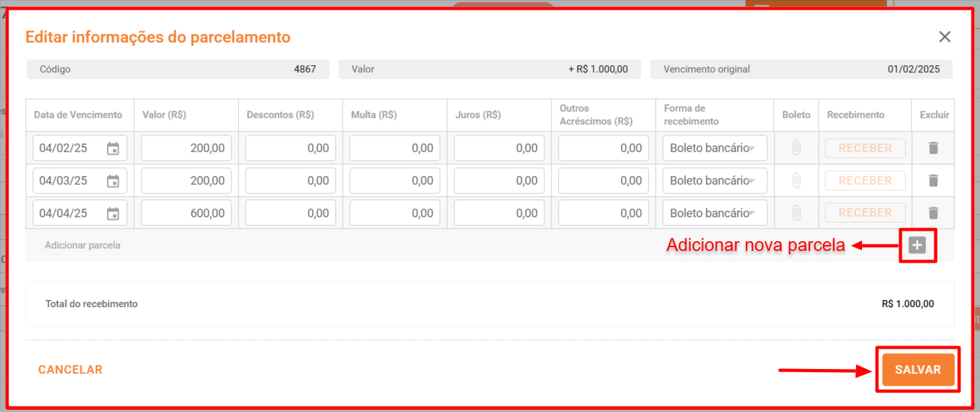Close the parcelamento dialog with X
Screen dimensions: 980x412
coord(944,37)
